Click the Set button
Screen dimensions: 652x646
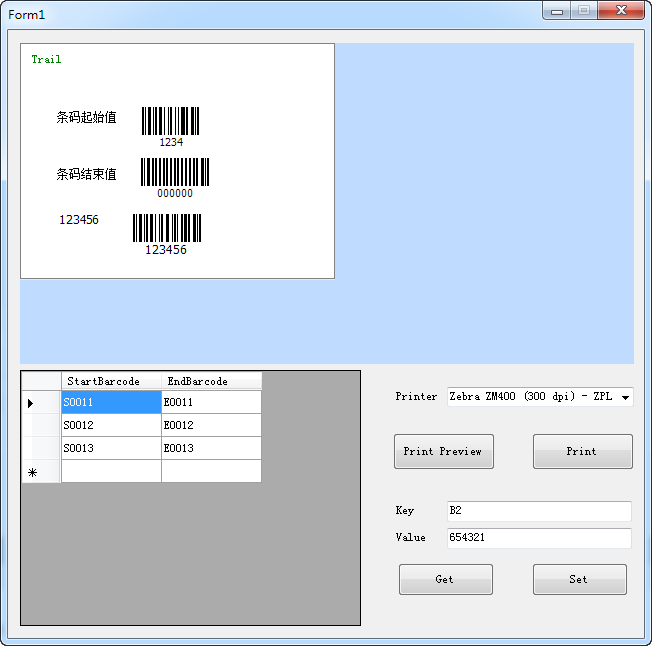pos(580,579)
